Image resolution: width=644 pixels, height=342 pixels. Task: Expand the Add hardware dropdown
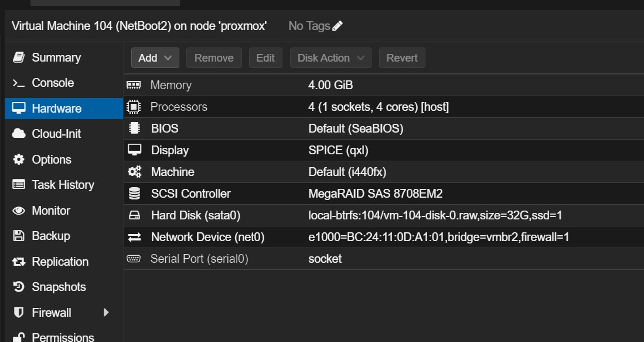(x=155, y=58)
